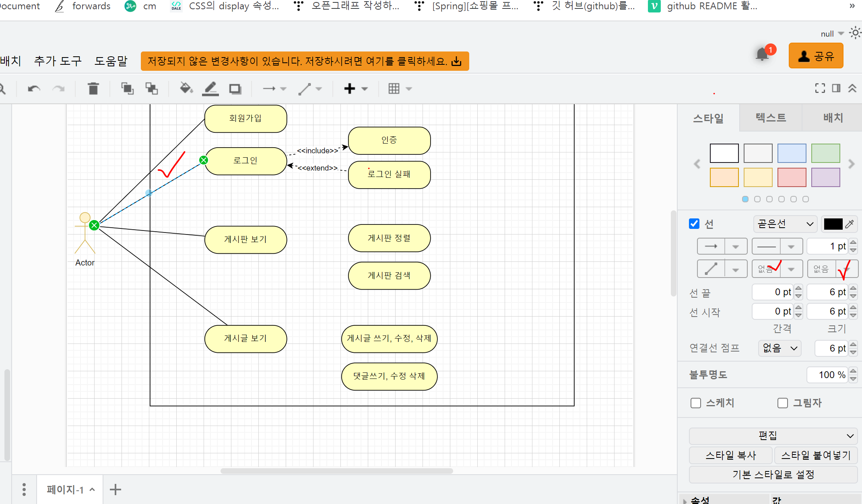Click the 공유 share button
Screen dimensions: 862x504
click(x=816, y=56)
